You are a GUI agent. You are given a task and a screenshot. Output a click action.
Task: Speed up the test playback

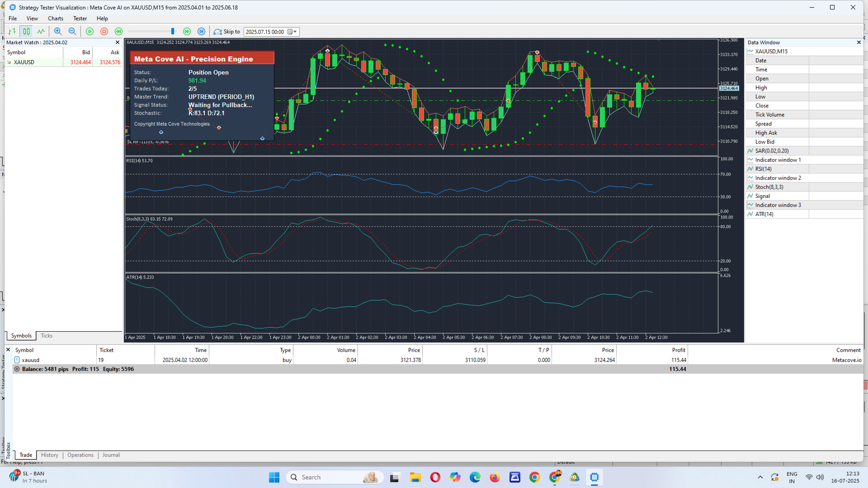tap(187, 32)
